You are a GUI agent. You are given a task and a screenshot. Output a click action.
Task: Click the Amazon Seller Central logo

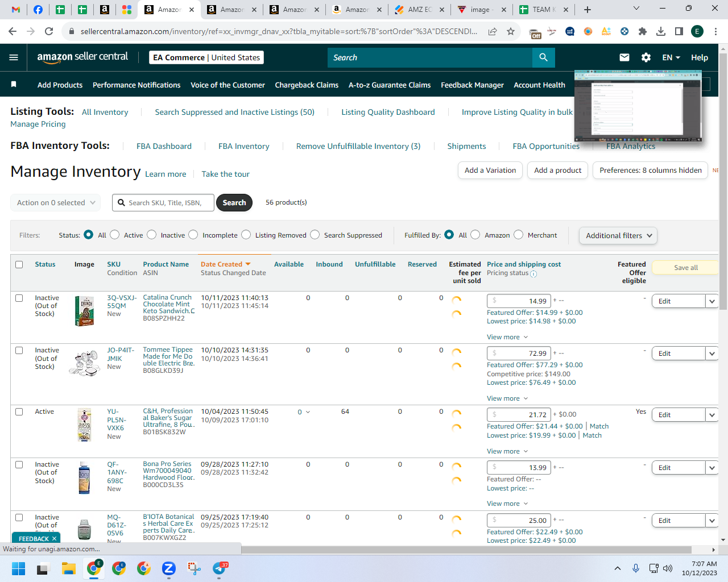(x=82, y=57)
